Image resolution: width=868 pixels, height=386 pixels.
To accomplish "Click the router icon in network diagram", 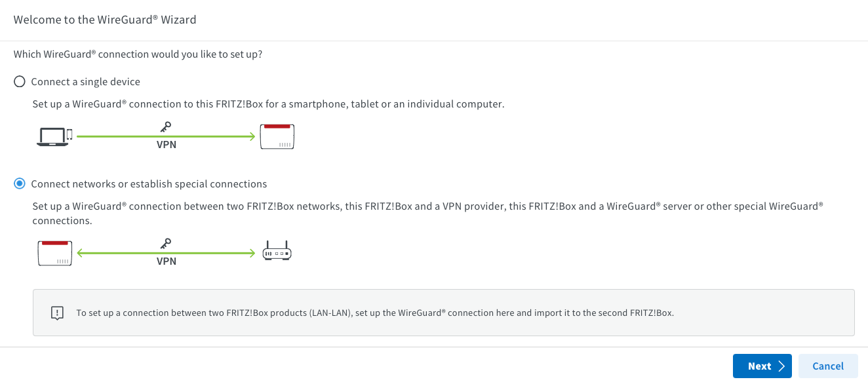I will tap(277, 252).
